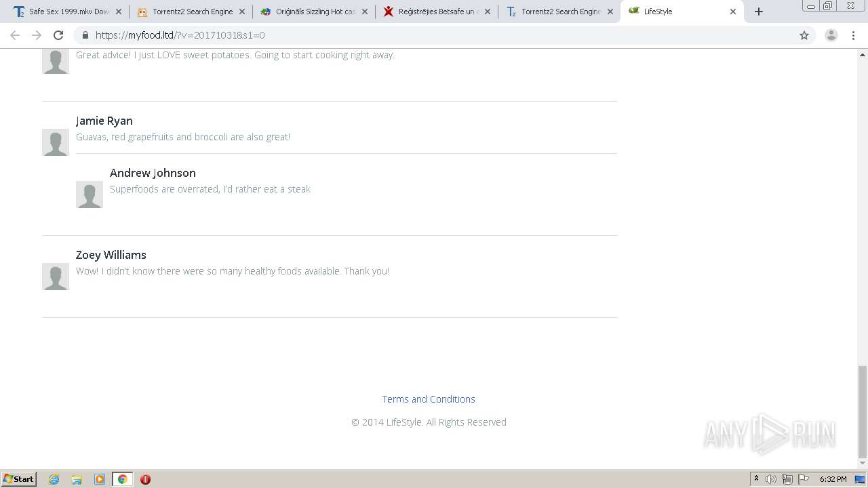Click the page vertical scrollbar thumb
868x488 pixels.
[863, 412]
